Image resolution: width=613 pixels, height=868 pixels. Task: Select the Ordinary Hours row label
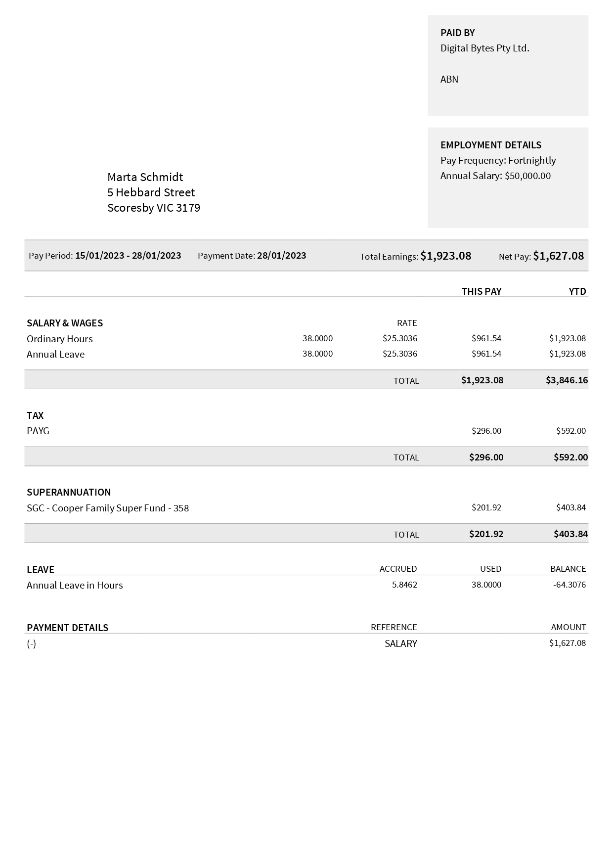click(60, 339)
